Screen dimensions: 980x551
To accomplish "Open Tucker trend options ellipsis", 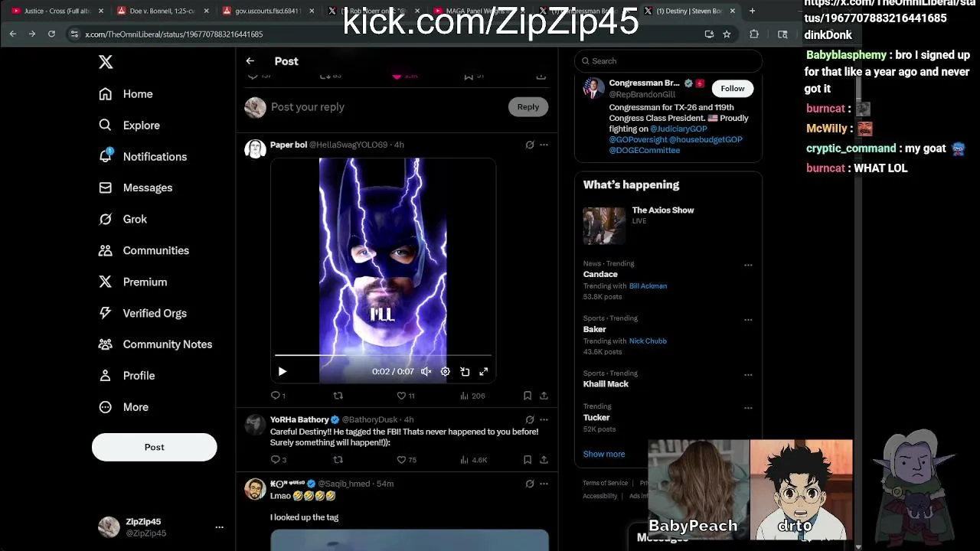I will coord(748,408).
